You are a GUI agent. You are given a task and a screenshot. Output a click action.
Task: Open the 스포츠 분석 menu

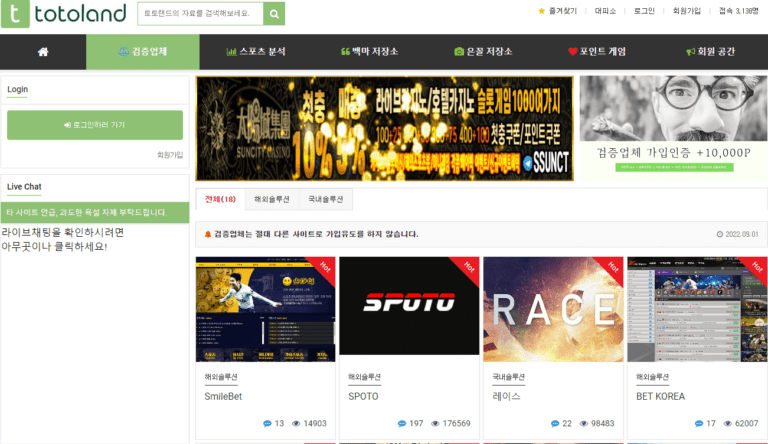click(256, 52)
